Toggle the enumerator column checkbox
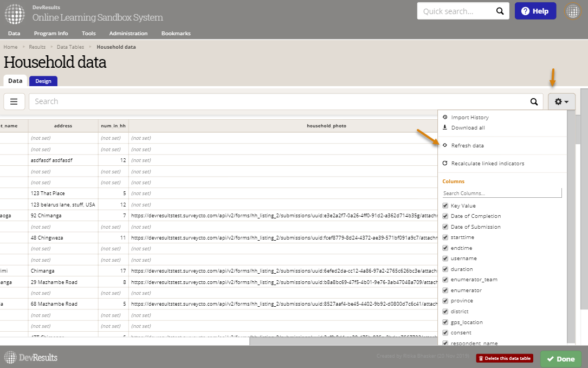The width and height of the screenshot is (588, 368). [445, 290]
